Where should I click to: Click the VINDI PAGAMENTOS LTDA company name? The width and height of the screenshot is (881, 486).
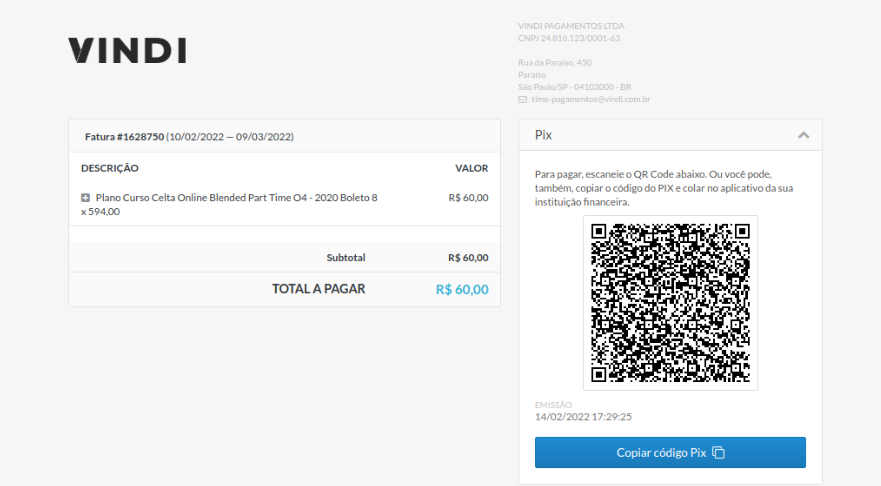point(571,26)
